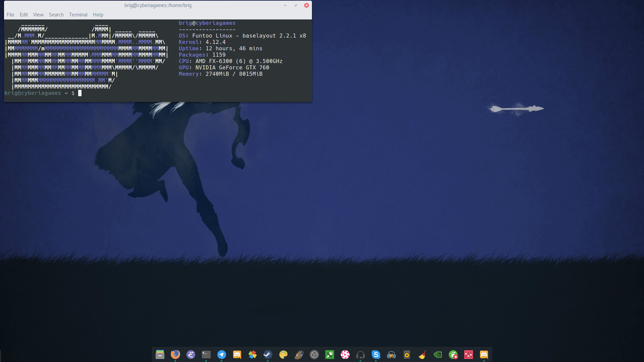Open the File menu in terminal
Screen dimensions: 644x362
tap(10, 15)
